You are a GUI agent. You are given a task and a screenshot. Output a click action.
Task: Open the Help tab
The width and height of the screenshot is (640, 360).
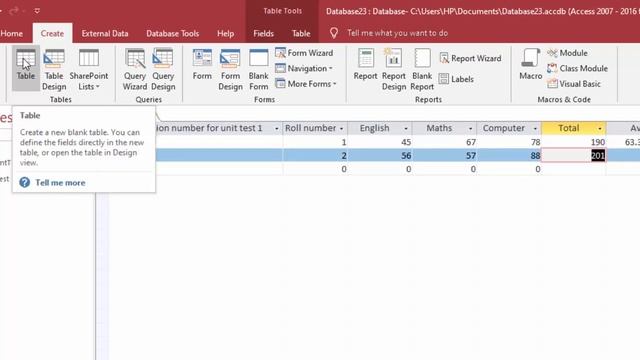tap(225, 33)
